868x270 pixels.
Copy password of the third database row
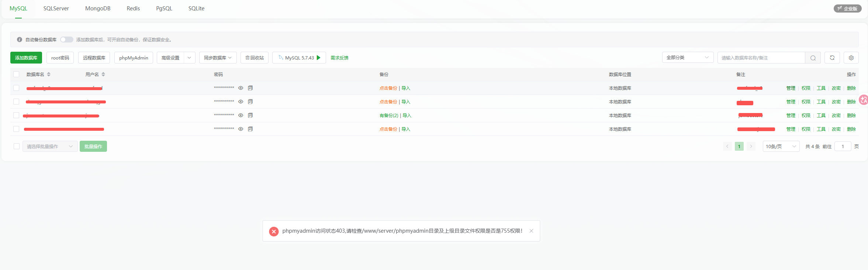click(250, 115)
